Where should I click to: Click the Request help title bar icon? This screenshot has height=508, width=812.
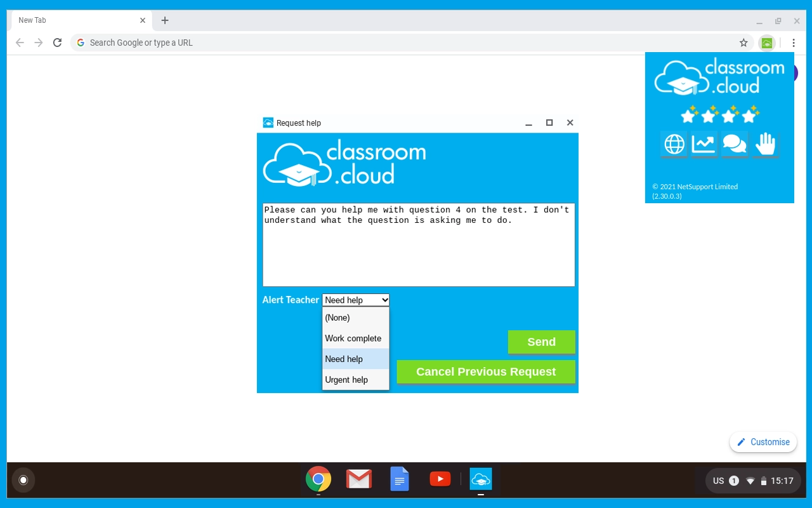point(268,123)
